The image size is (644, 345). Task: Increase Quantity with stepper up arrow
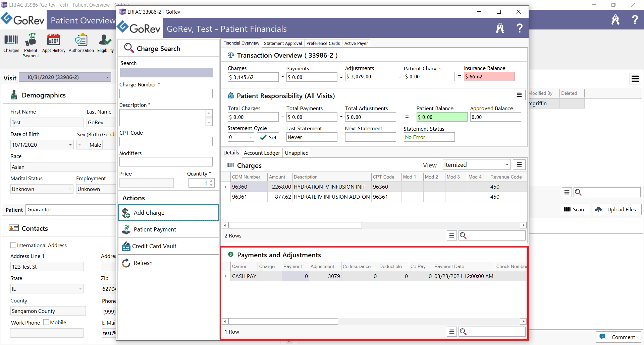point(211,181)
